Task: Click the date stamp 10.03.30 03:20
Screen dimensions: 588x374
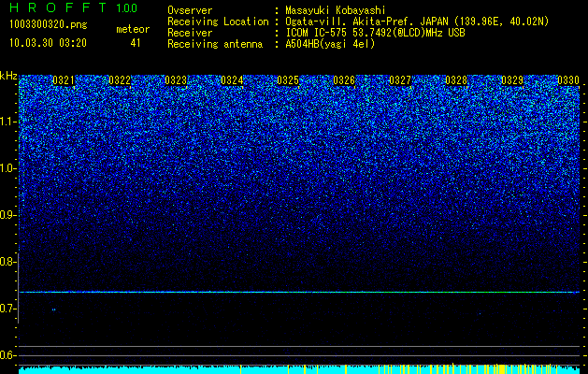Action: pos(48,43)
